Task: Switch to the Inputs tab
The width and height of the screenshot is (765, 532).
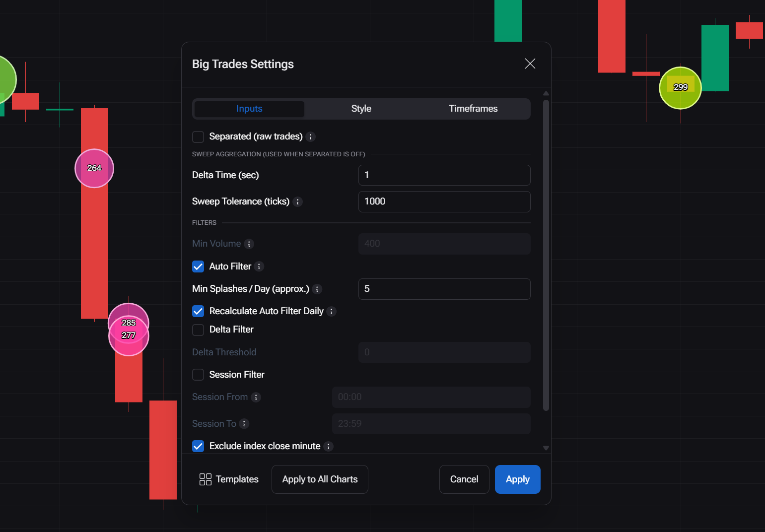Action: [249, 109]
